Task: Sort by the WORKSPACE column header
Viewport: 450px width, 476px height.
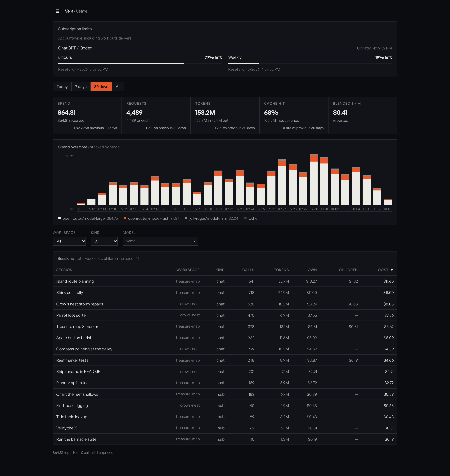Action: click(188, 270)
